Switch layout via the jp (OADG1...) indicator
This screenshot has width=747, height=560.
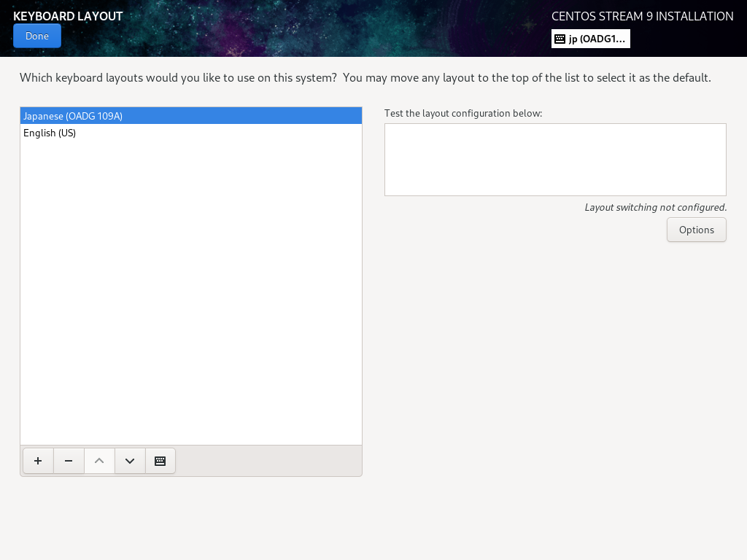597,39
